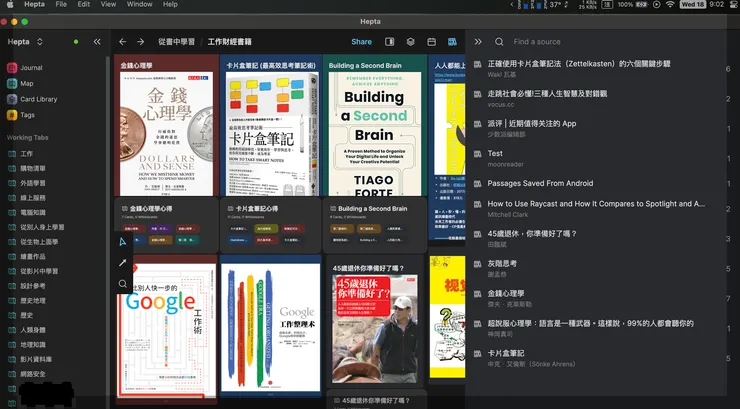Image resolution: width=740 pixels, height=409 pixels.
Task: Click the Share button
Action: tap(361, 42)
